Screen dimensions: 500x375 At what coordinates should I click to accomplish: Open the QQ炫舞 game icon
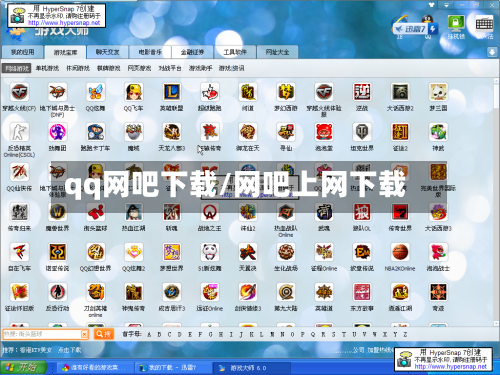point(95,92)
